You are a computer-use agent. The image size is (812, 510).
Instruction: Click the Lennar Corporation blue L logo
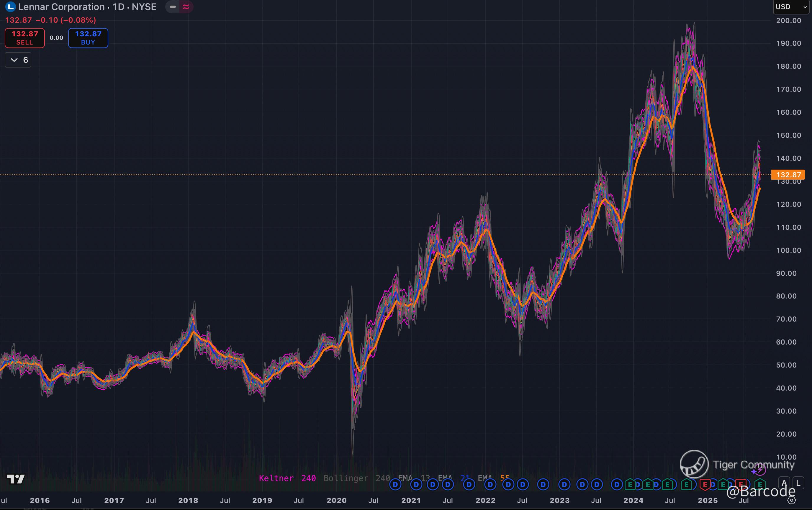(11, 7)
